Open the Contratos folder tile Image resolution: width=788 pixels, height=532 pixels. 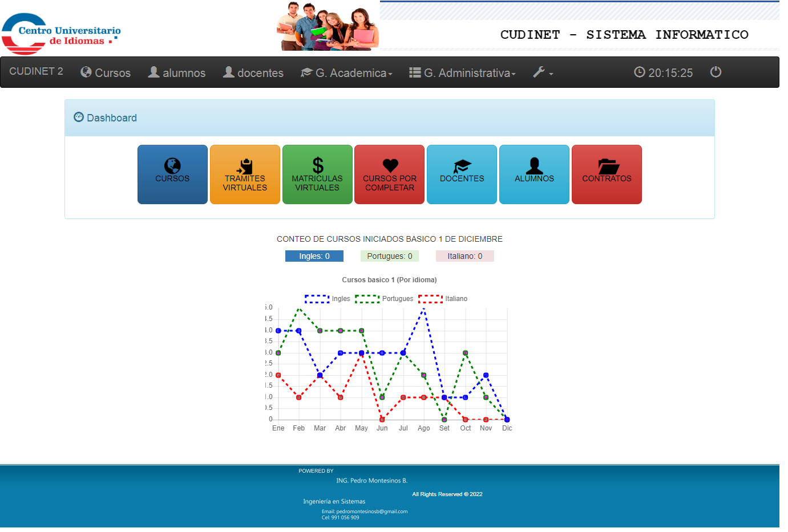pos(607,174)
